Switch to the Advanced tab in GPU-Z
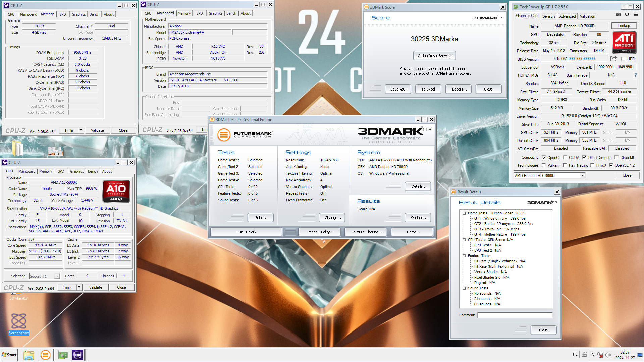This screenshot has width=644, height=362. tap(568, 16)
